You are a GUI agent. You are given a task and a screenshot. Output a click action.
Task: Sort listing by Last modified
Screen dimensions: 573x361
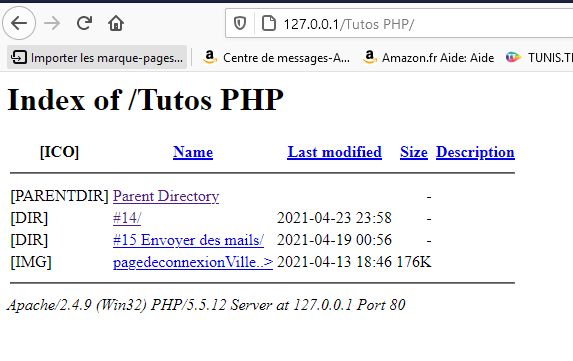[x=334, y=152]
